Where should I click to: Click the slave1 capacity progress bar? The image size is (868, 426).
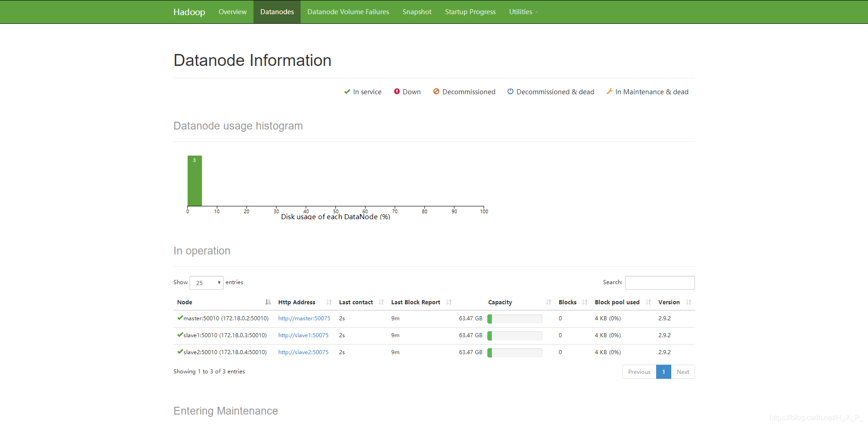[515, 336]
